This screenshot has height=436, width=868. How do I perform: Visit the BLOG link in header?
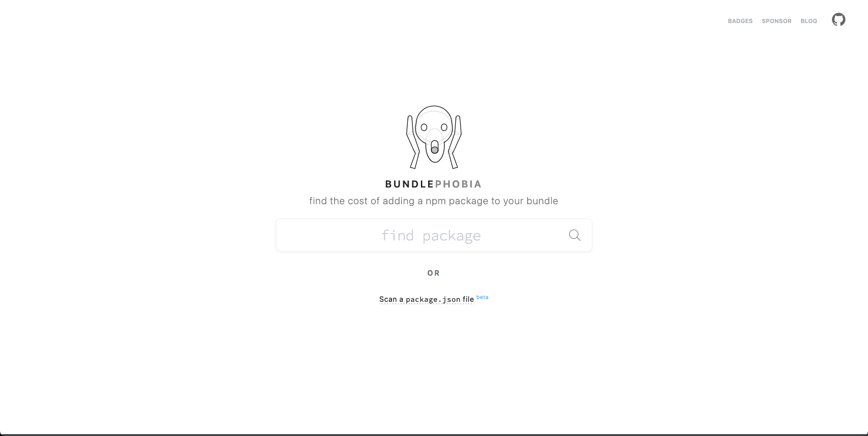point(809,21)
